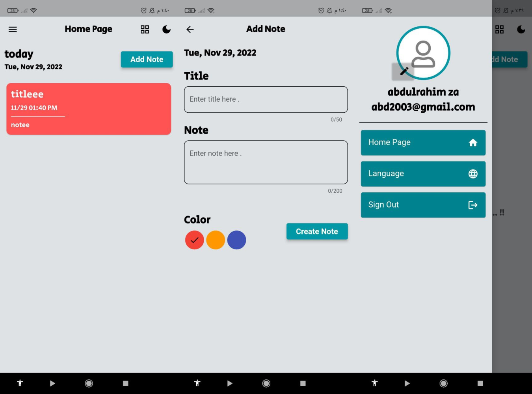Image resolution: width=532 pixels, height=394 pixels.
Task: Open the navigation drawer menu
Action: pos(12,29)
